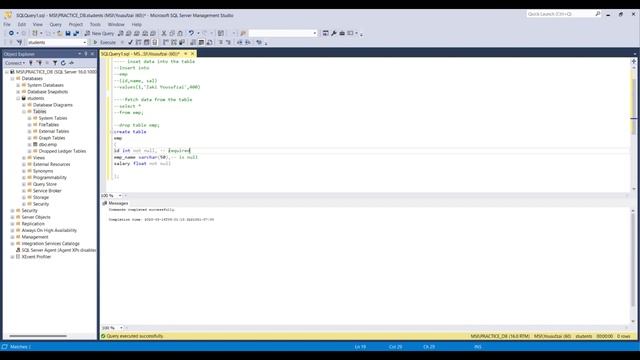The height and width of the screenshot is (360, 640).
Task: Select dbo.emp table in Object Explorer
Action: (48, 144)
